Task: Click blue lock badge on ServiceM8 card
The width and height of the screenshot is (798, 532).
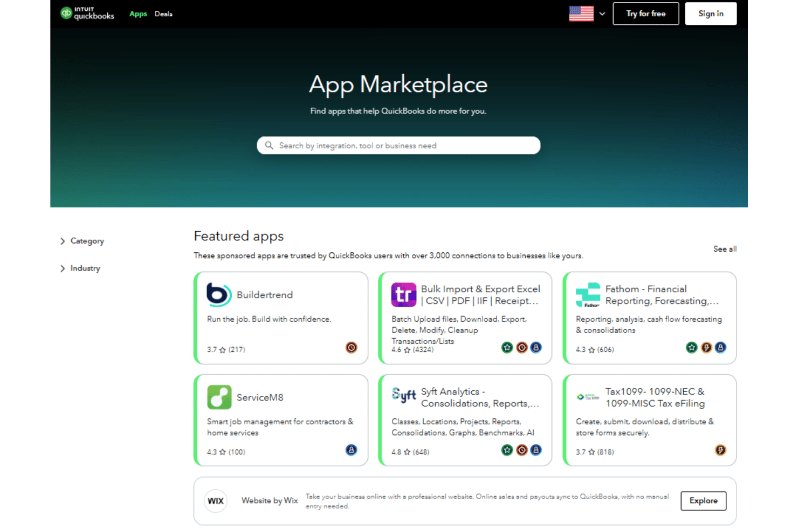Action: click(x=352, y=450)
